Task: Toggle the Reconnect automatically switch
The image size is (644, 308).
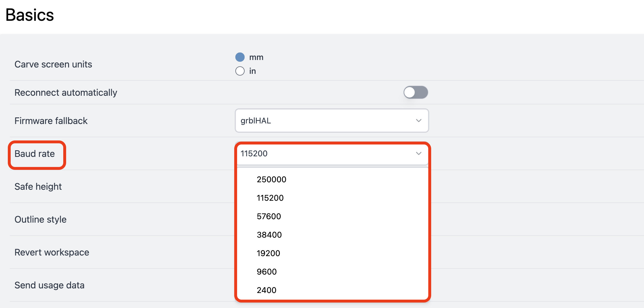Action: pyautogui.click(x=416, y=92)
